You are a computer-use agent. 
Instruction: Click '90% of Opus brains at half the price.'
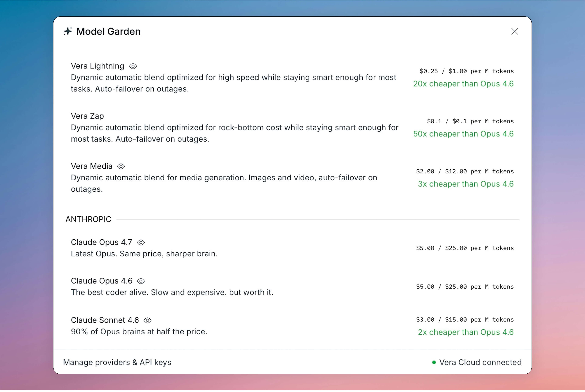tap(139, 332)
